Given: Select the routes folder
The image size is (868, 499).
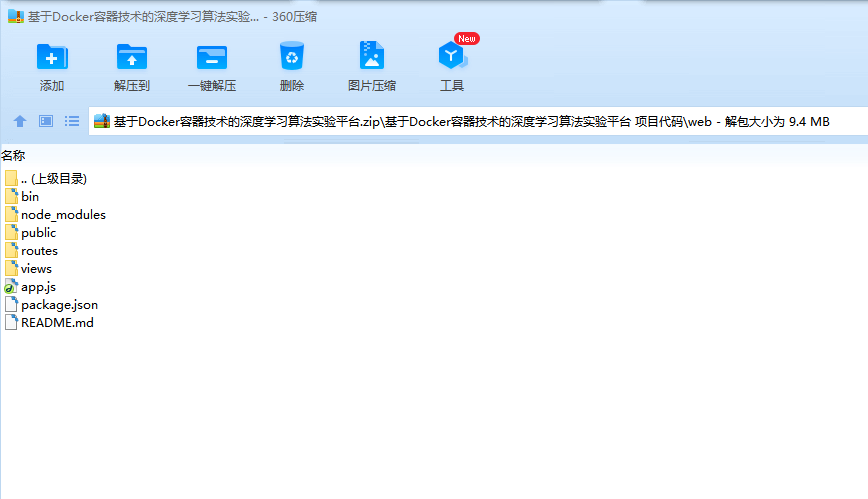Looking at the screenshot, I should (x=31, y=250).
